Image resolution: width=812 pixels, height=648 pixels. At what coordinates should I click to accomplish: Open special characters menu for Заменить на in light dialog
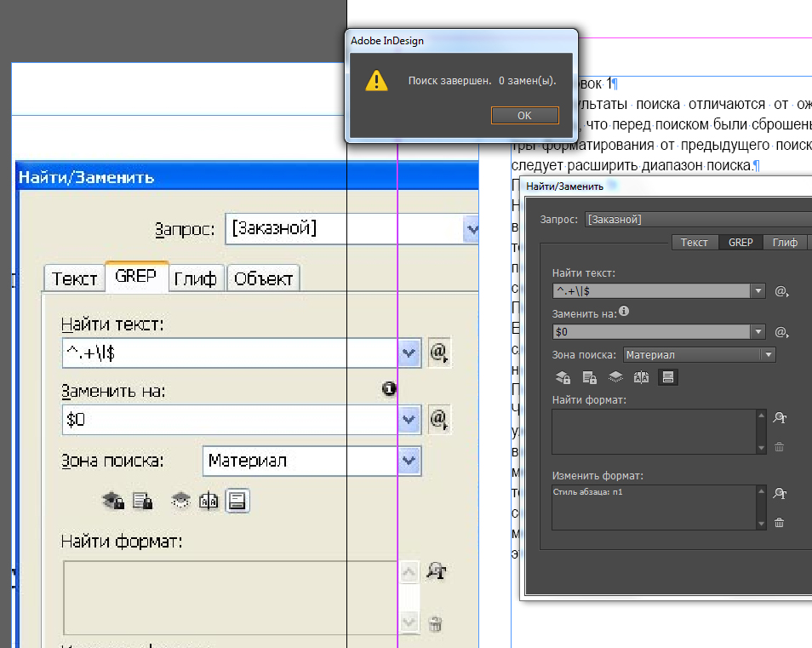(x=438, y=418)
